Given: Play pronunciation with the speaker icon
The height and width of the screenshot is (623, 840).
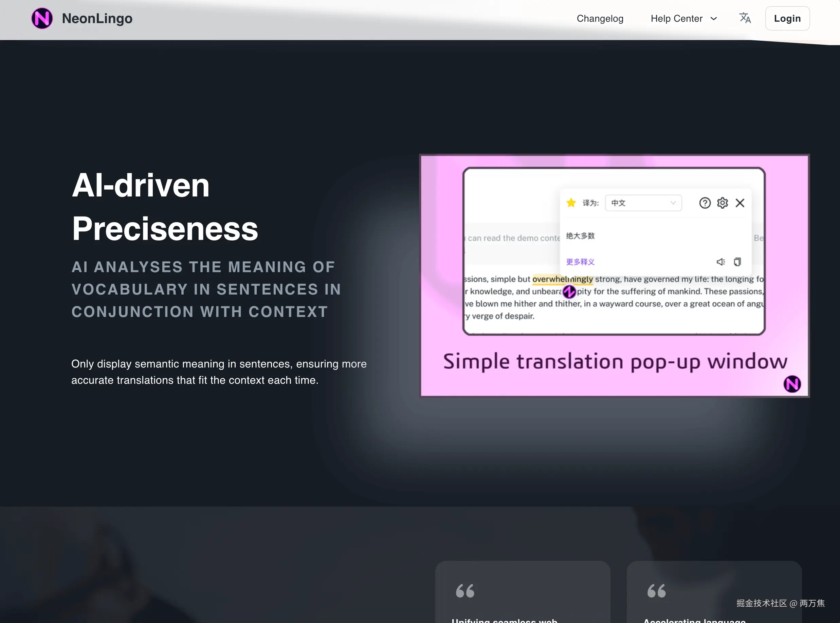Looking at the screenshot, I should click(x=720, y=262).
